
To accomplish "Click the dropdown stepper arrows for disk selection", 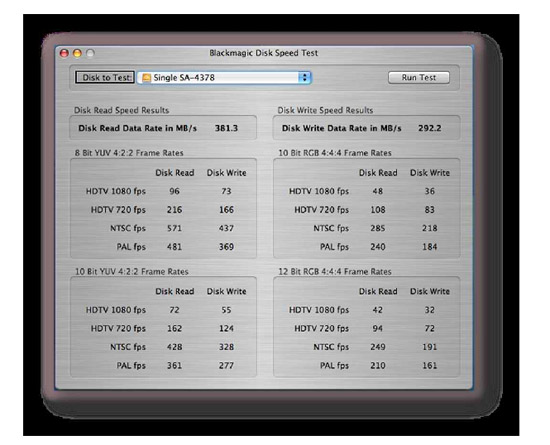I will [304, 77].
